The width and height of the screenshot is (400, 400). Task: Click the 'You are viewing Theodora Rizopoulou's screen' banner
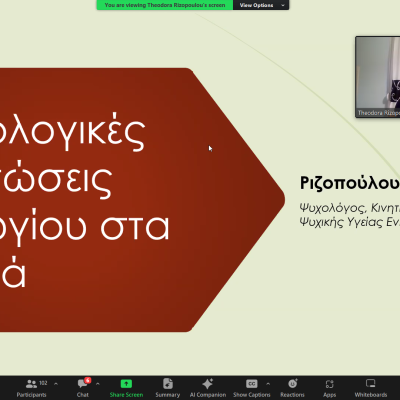click(x=165, y=5)
